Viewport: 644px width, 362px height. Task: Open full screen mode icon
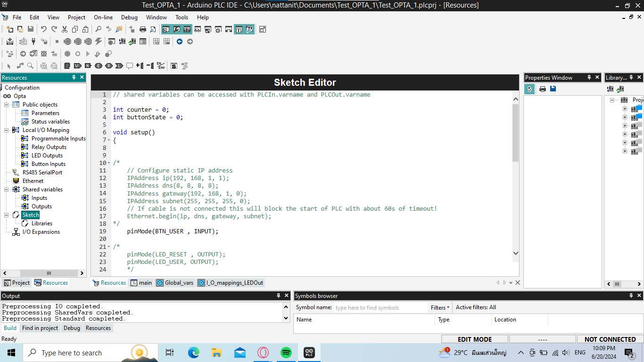263,29
